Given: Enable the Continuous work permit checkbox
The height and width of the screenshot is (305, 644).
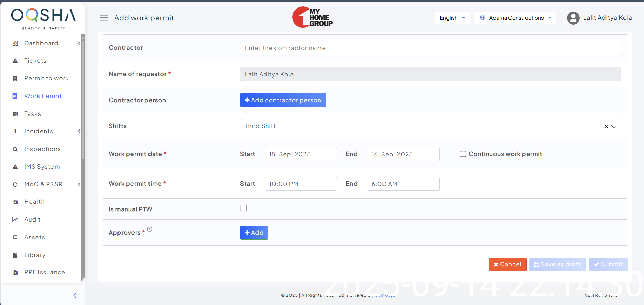Looking at the screenshot, I should (463, 154).
